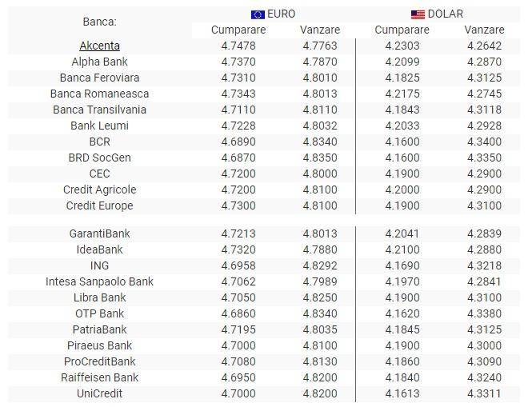Viewport: 532px width, 407px height.
Task: Select the Raiffeisen Bank row name
Action: click(x=100, y=377)
